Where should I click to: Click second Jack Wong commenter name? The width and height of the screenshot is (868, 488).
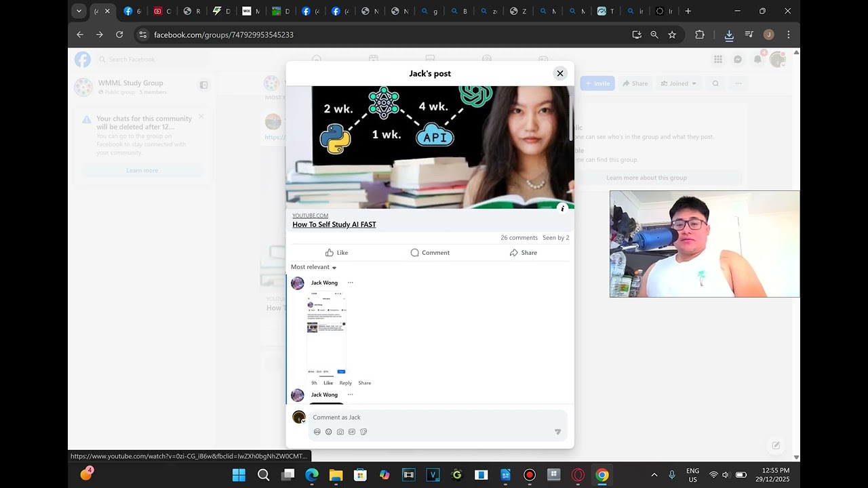coord(324,394)
